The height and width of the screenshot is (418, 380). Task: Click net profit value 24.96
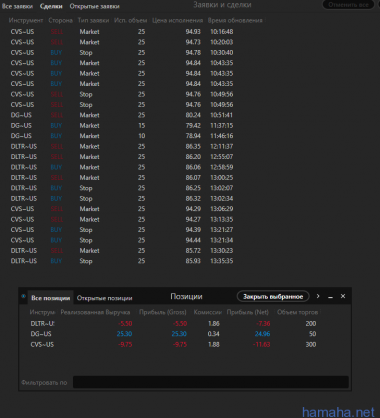(262, 334)
